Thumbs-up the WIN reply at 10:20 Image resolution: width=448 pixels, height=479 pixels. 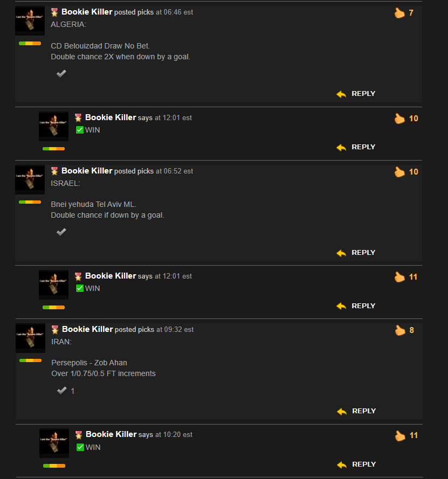(x=400, y=435)
